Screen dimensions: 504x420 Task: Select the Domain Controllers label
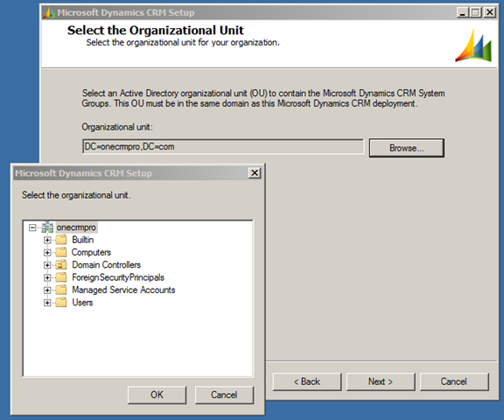tap(107, 265)
